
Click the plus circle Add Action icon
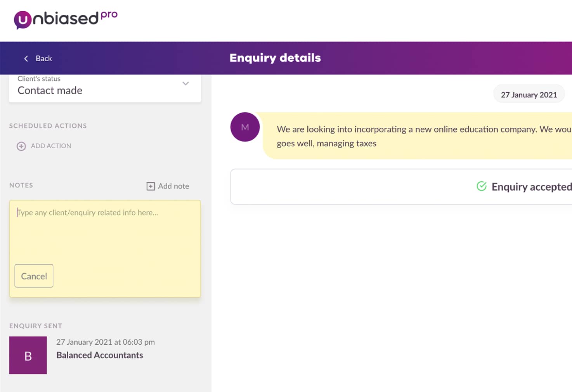[21, 146]
